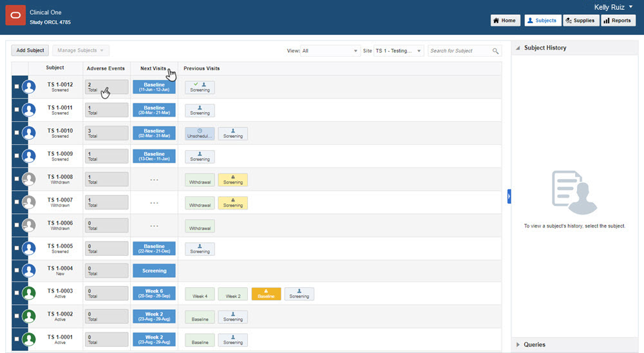644x353 pixels.
Task: Select checkbox for subject TS 1-0011
Action: tap(17, 110)
